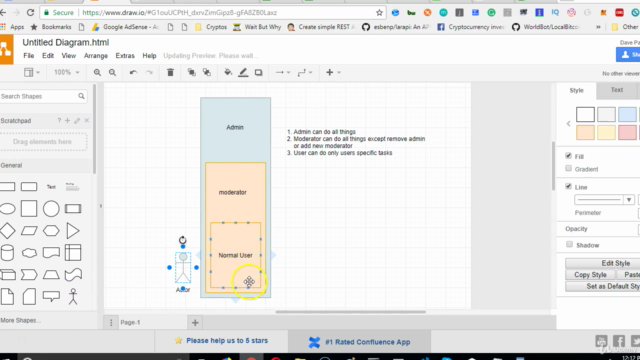
Task: Click Set as Default Style button
Action: coord(602,286)
